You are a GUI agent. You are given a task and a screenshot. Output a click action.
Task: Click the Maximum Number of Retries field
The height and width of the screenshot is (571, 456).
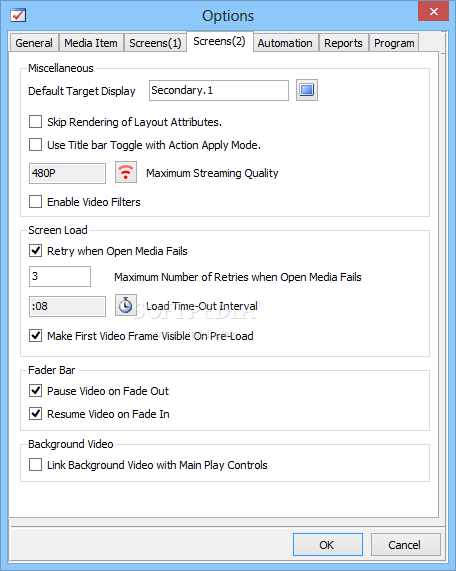tap(60, 276)
